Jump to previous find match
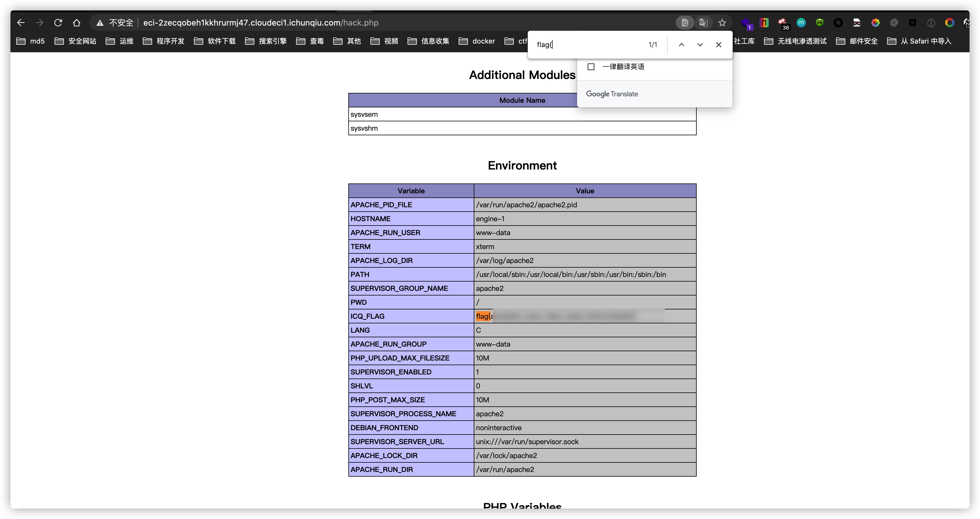The height and width of the screenshot is (519, 980). [x=681, y=44]
